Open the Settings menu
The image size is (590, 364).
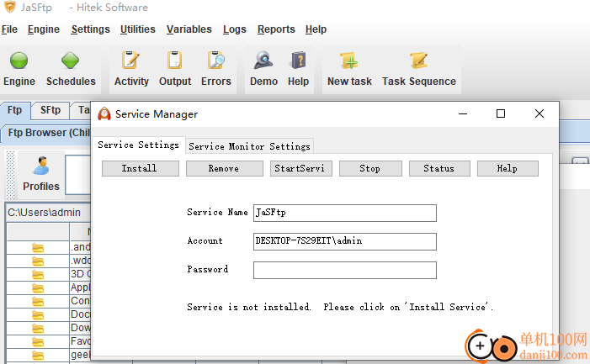click(90, 29)
